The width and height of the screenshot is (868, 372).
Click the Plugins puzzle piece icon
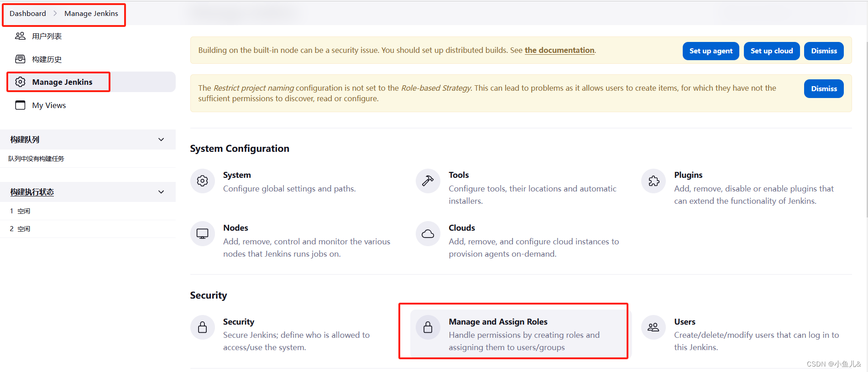(x=653, y=181)
